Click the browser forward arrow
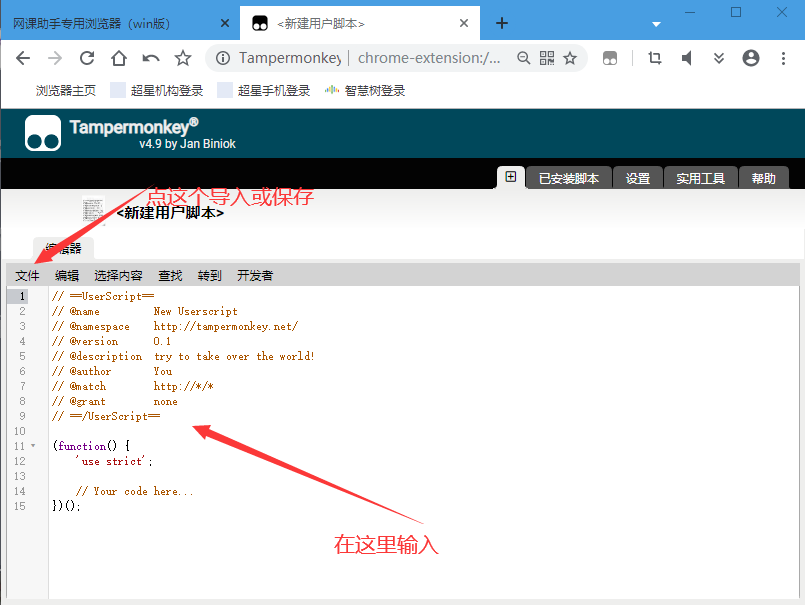Image resolution: width=805 pixels, height=605 pixels. (55, 58)
